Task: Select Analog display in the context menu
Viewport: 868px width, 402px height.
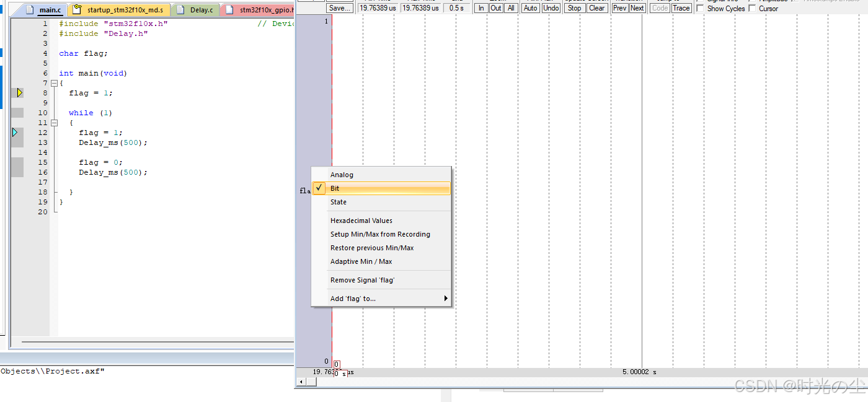Action: (381, 175)
